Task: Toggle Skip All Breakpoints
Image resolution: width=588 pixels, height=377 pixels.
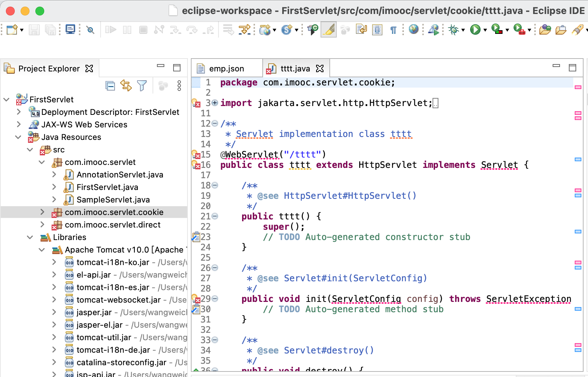Action: [x=90, y=30]
